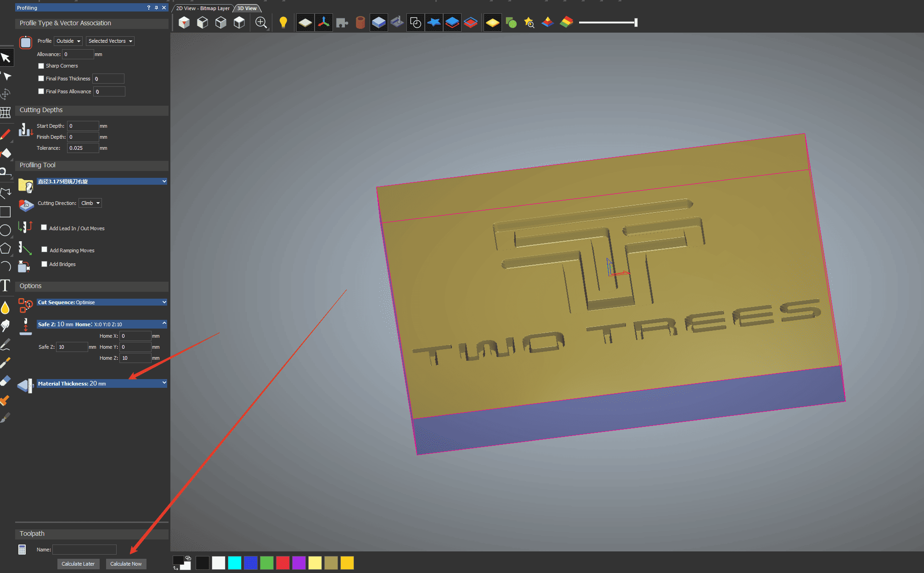The height and width of the screenshot is (573, 924).
Task: Enable the Sharp Corners checkbox
Action: click(x=41, y=66)
